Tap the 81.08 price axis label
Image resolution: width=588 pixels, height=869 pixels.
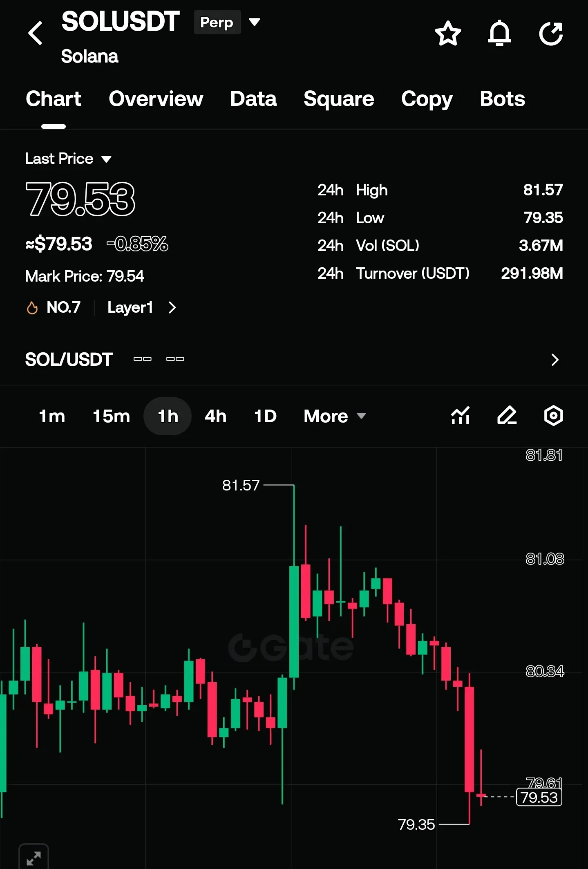pyautogui.click(x=545, y=559)
